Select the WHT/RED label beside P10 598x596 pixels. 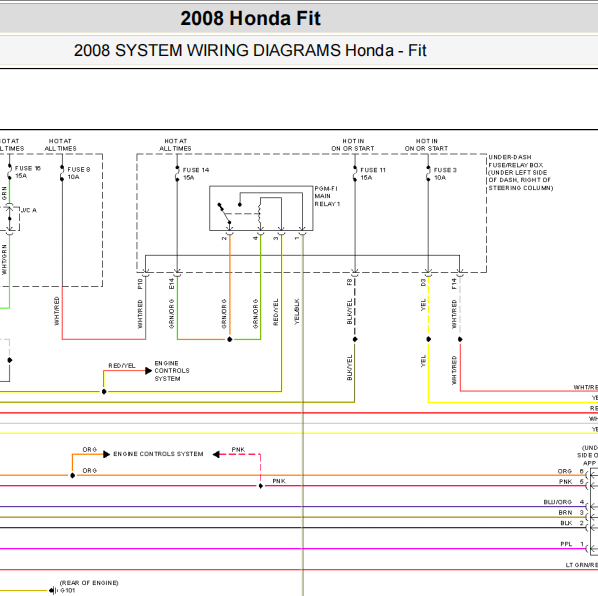point(140,314)
